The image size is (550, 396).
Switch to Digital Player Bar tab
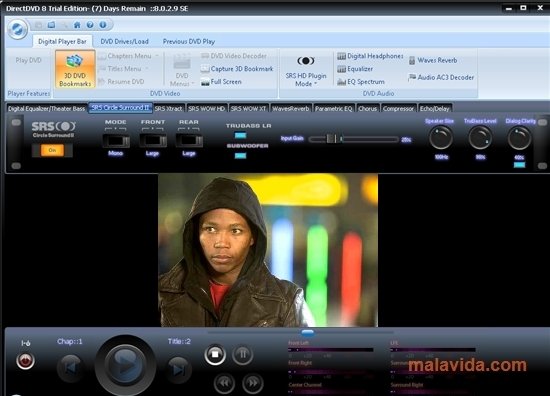[x=62, y=41]
